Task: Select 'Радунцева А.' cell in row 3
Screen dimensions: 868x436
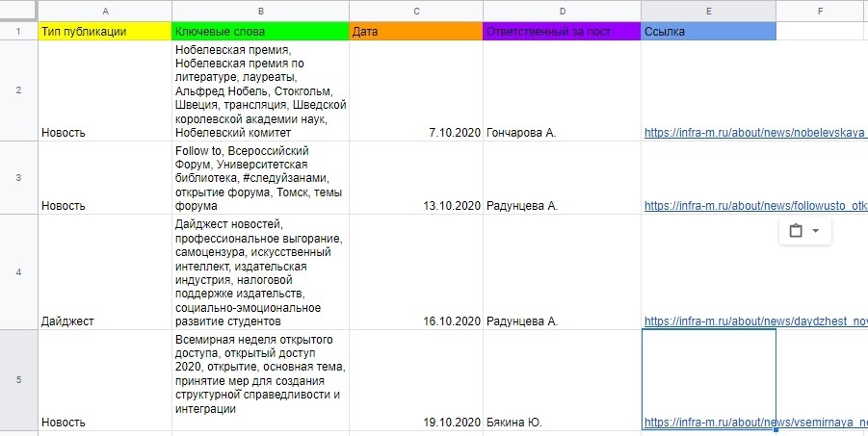Action: (563, 178)
